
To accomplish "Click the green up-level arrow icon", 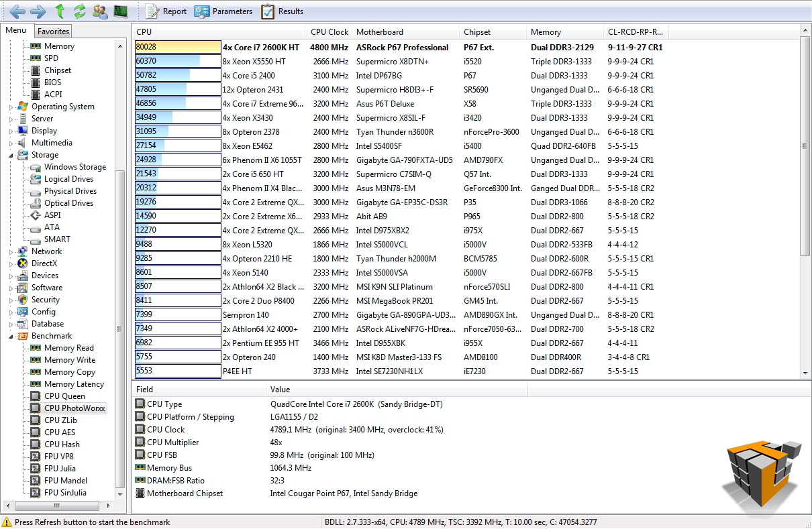I will pos(60,11).
